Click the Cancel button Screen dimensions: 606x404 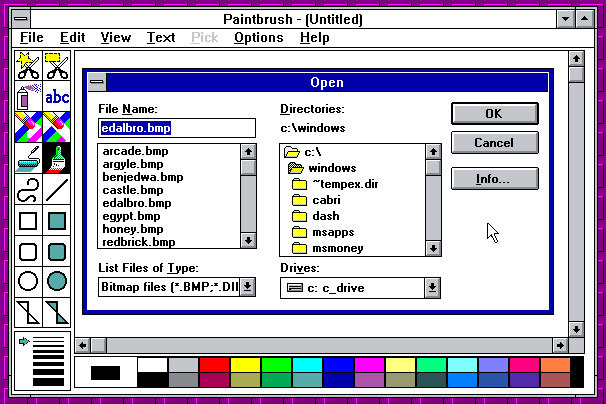tap(495, 143)
